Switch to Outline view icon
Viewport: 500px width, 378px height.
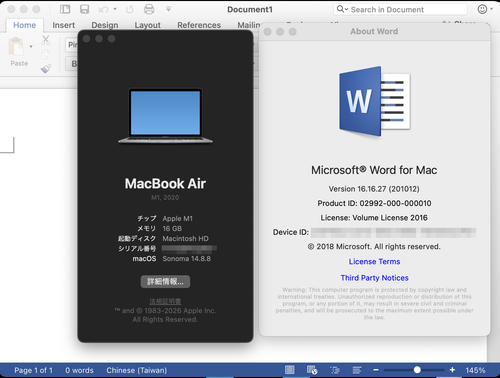click(x=335, y=370)
